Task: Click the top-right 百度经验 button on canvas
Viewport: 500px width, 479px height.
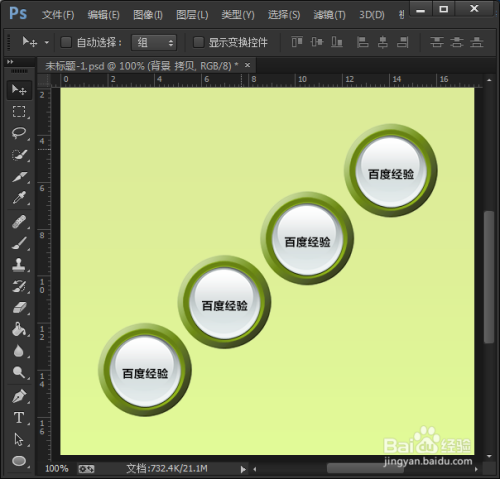Action: [391, 171]
